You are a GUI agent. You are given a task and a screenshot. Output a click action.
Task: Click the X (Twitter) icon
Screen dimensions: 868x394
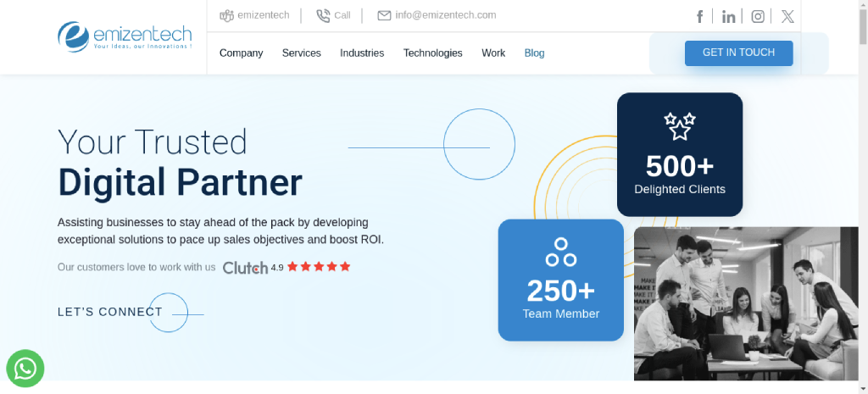787,16
